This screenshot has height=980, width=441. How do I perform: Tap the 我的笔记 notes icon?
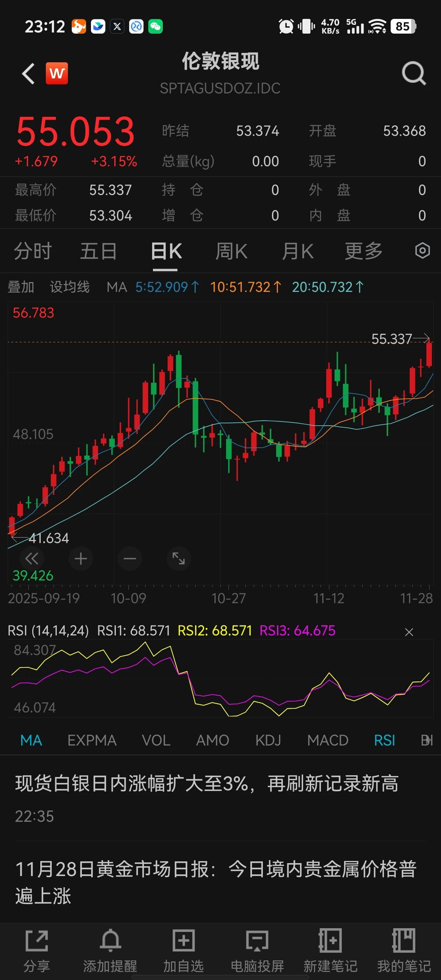click(404, 941)
